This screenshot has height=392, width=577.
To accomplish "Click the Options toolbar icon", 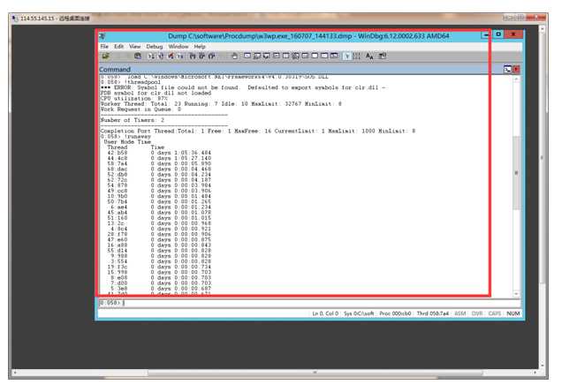I will click(383, 56).
